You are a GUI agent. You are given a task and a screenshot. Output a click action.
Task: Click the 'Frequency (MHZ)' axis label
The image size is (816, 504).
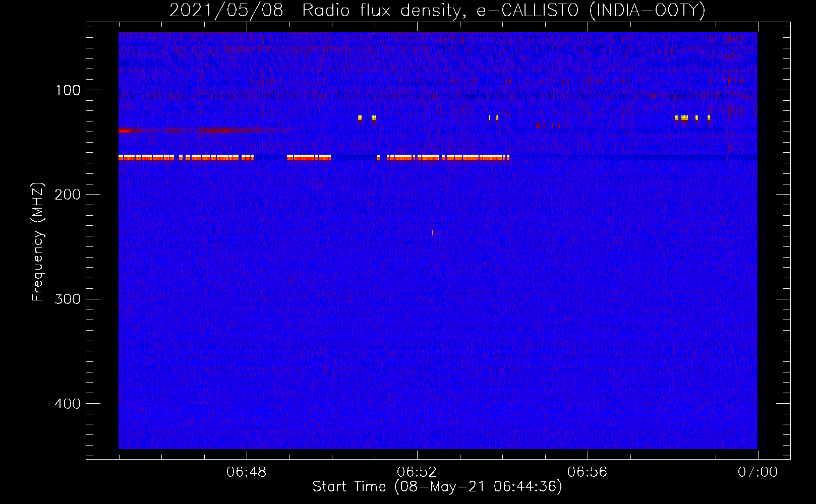(x=38, y=241)
